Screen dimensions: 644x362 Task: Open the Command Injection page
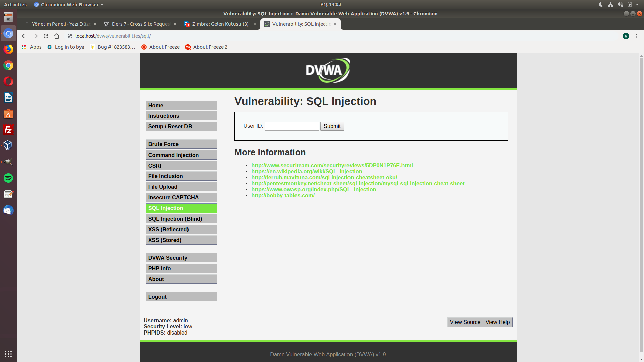(x=181, y=155)
